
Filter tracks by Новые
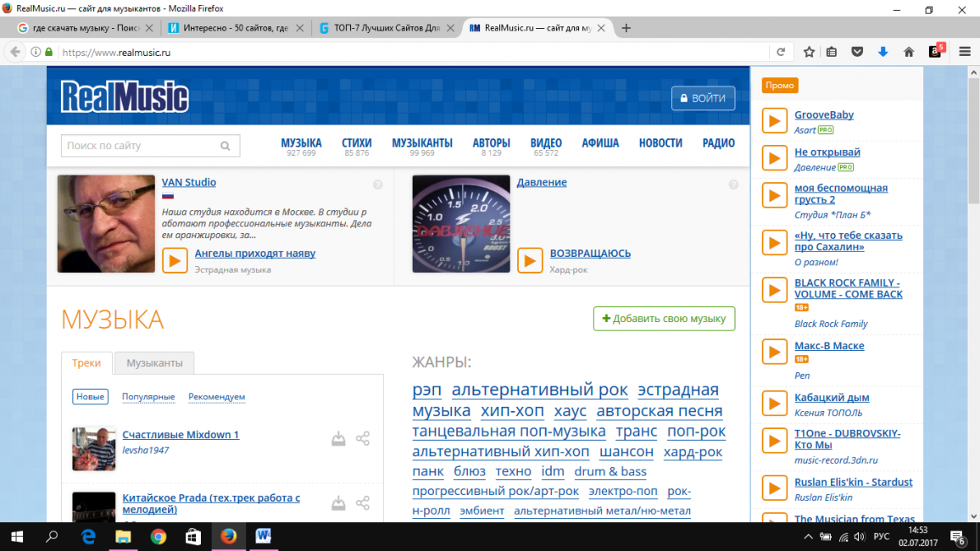pyautogui.click(x=90, y=397)
